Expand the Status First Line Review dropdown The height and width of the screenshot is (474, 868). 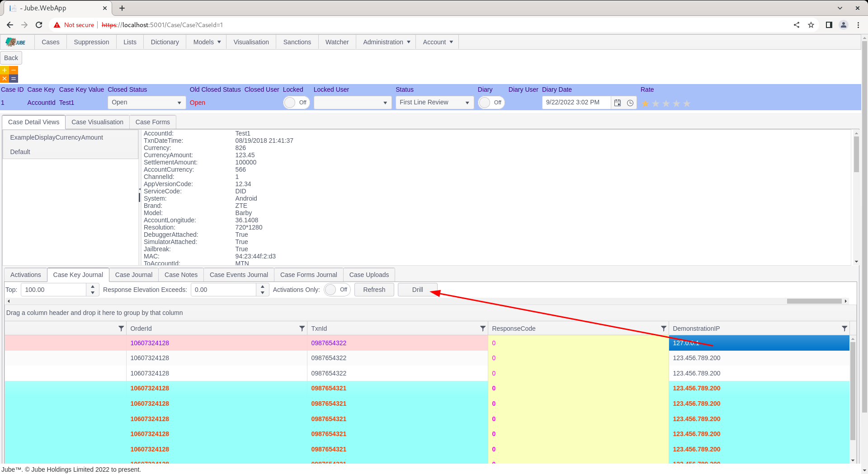[x=467, y=103]
